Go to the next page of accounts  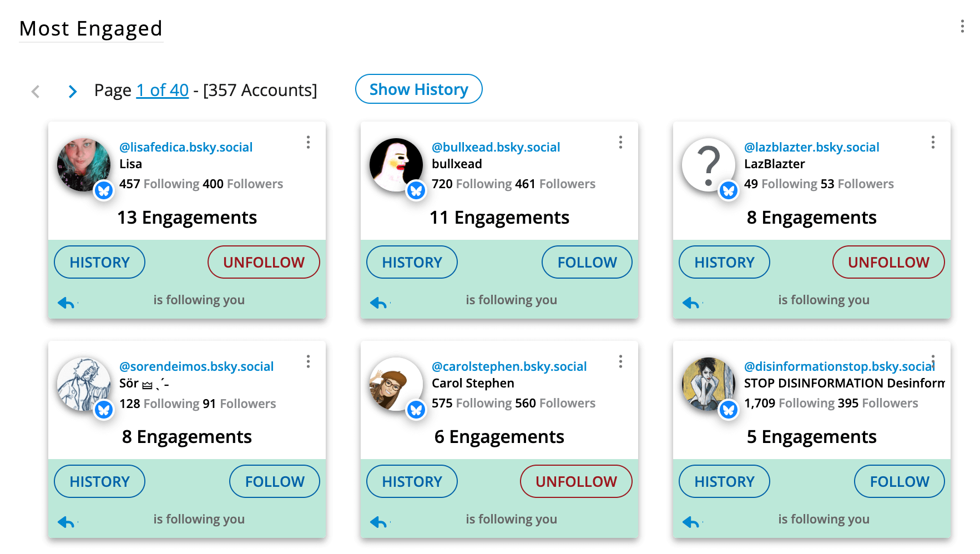(72, 91)
